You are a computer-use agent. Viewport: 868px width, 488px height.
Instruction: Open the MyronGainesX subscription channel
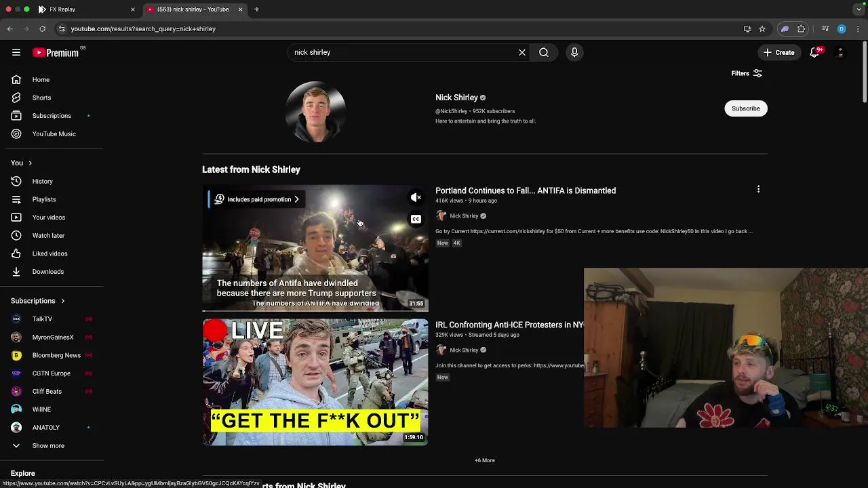(52, 337)
